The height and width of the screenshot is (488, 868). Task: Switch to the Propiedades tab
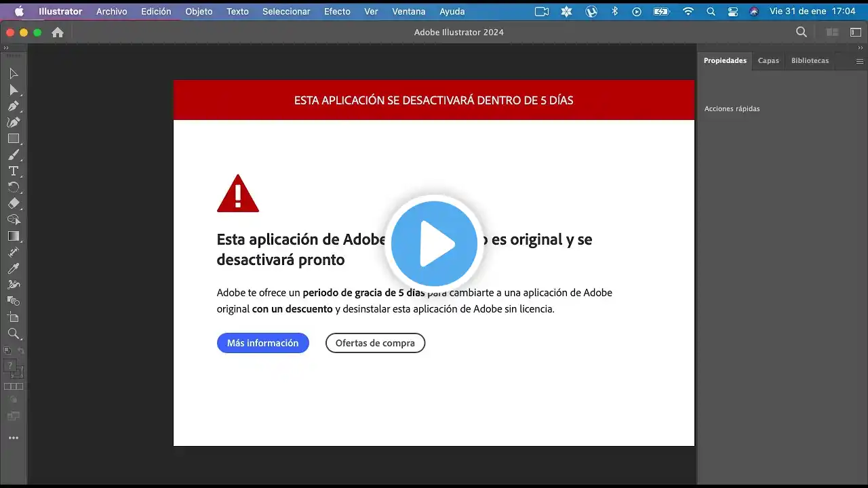(x=725, y=61)
